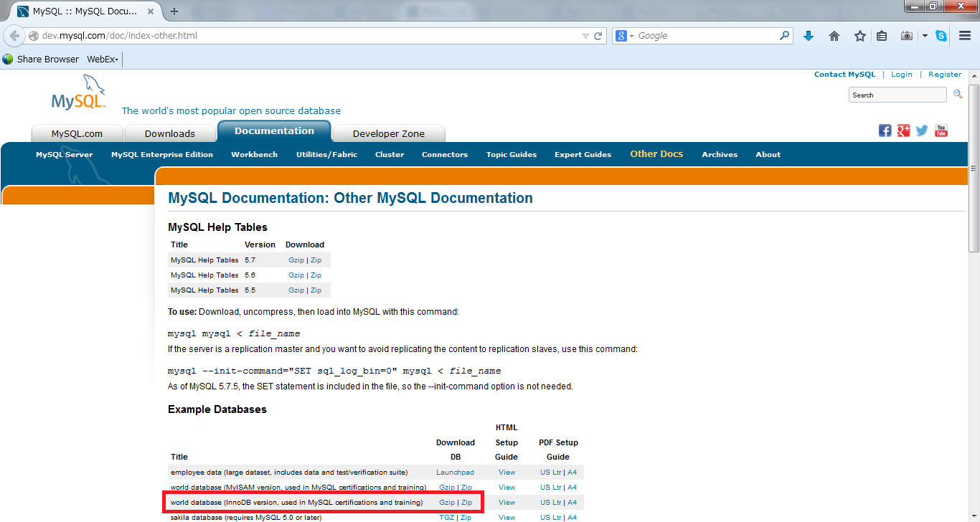The width and height of the screenshot is (980, 522).
Task: Click the browser back arrow button
Action: 14,36
